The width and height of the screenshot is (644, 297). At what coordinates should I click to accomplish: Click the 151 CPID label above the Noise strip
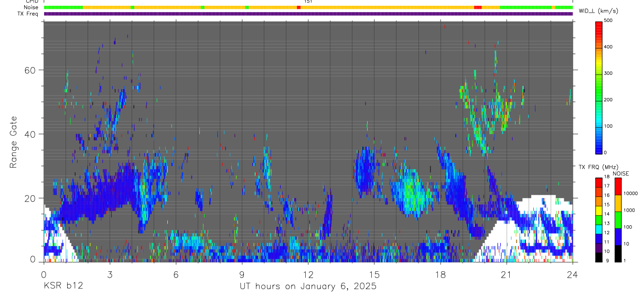tap(308, 2)
